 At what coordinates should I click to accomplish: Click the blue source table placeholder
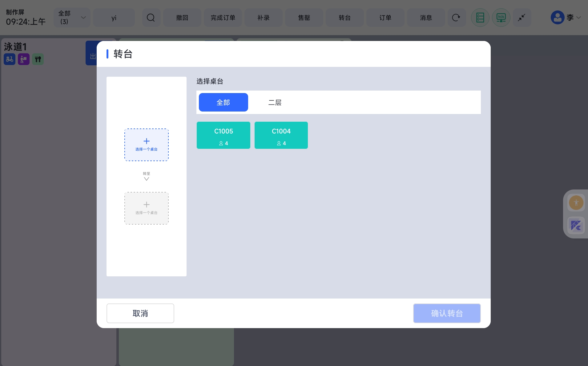tap(147, 145)
